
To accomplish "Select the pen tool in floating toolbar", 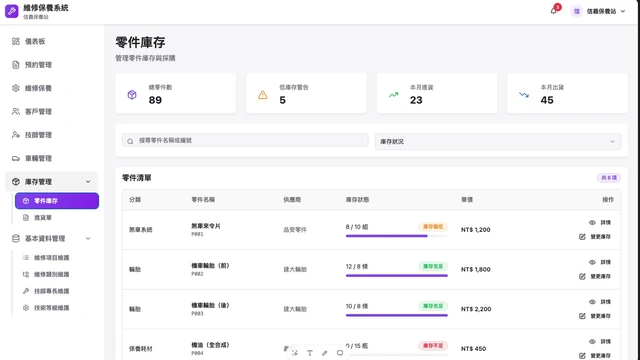I will tap(324, 353).
